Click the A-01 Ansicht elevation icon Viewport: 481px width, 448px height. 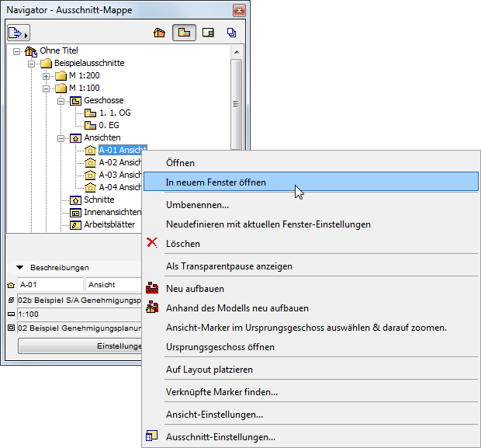[x=90, y=150]
